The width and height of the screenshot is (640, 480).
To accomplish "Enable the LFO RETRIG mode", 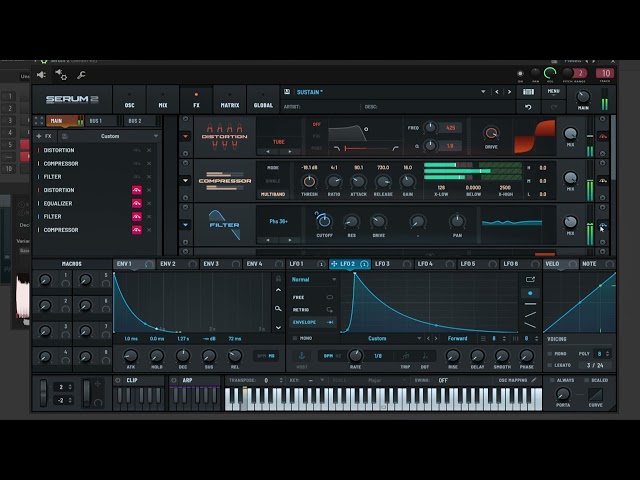I will click(313, 310).
